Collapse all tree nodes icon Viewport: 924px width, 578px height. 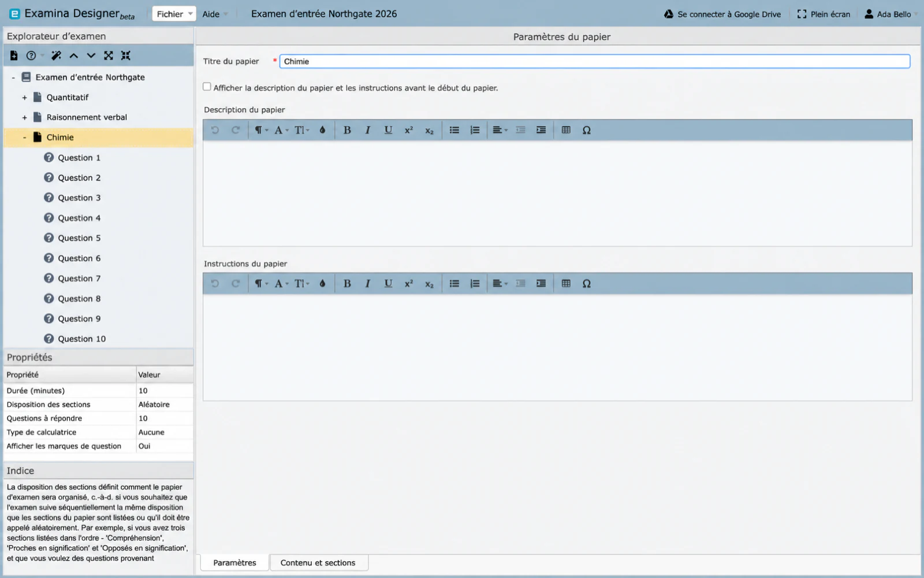click(x=126, y=55)
